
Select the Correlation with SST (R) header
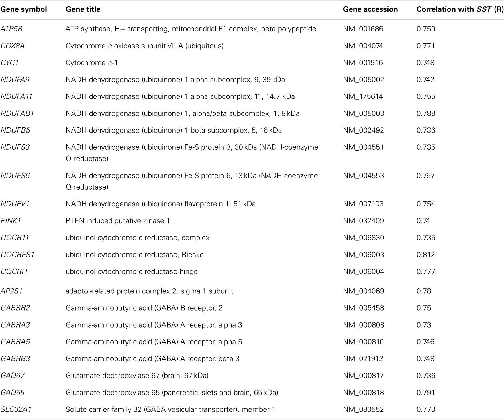460,9
